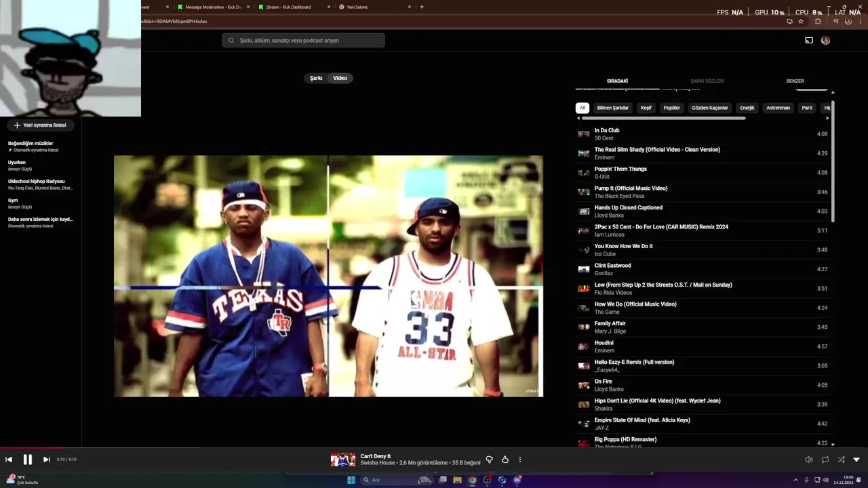868x488 pixels.
Task: Select the Antrenman filter chip
Action: click(x=778, y=108)
